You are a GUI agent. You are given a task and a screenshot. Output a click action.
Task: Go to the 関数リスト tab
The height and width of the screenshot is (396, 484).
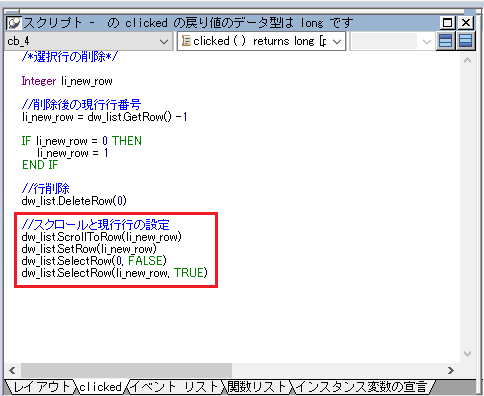coord(257,387)
